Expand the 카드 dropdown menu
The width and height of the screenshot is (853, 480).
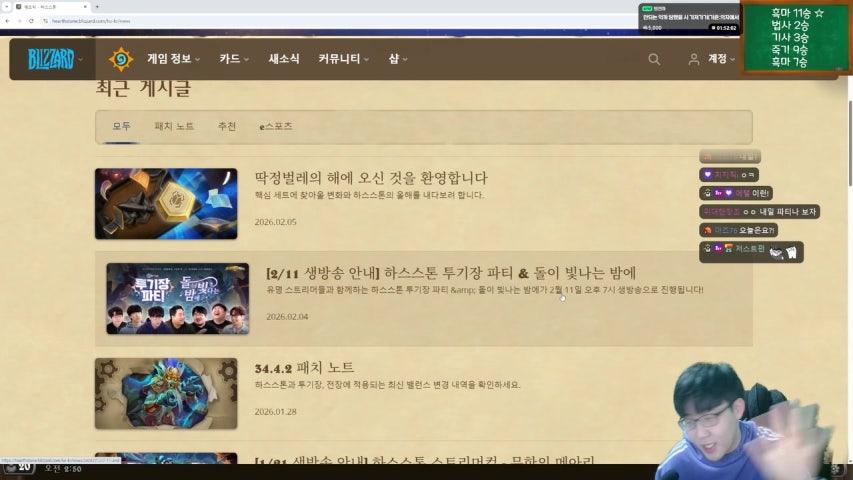point(234,59)
